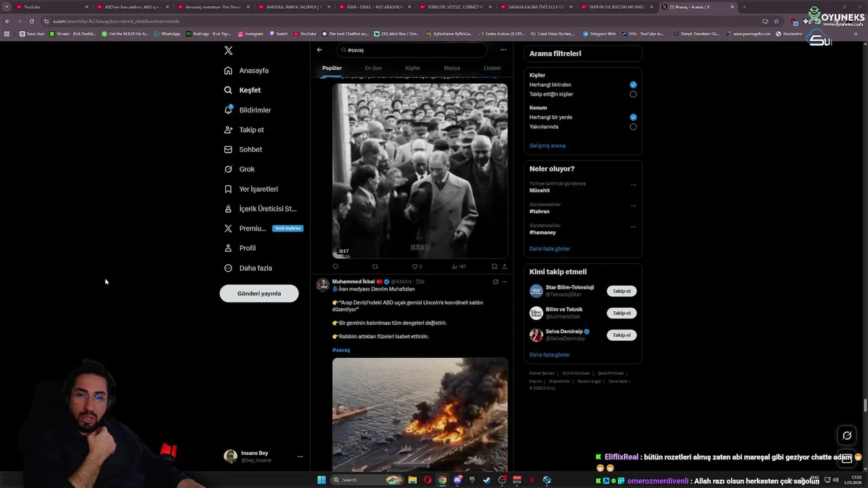Open Grok from the sidebar
This screenshot has height=488, width=868.
[x=239, y=169]
